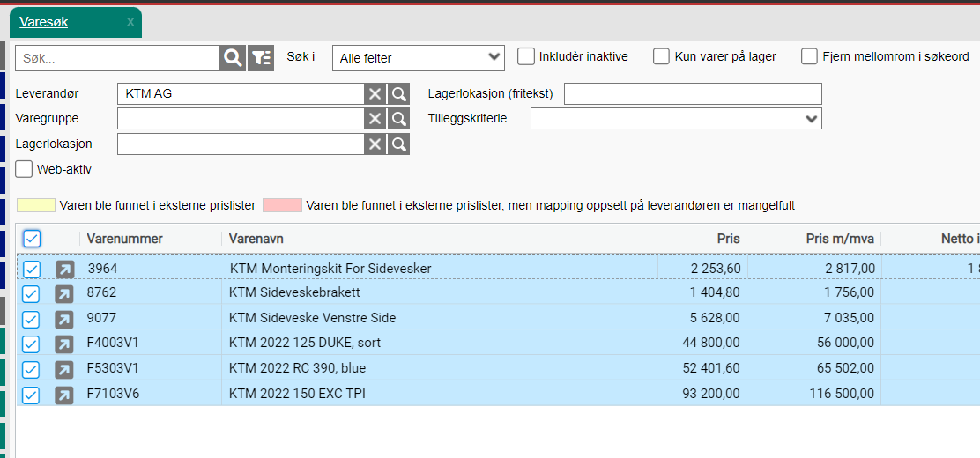Uncheck the row for item F4003V1
This screenshot has width=980, height=458.
pos(31,344)
